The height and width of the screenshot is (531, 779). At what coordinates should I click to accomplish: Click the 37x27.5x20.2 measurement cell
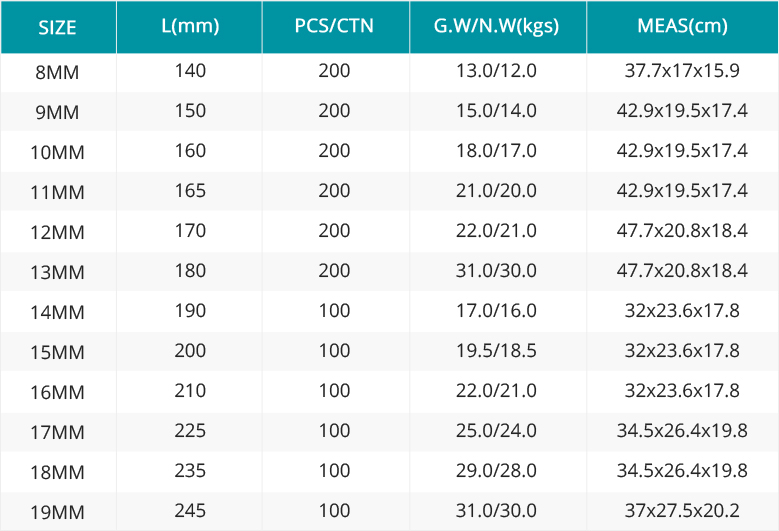click(682, 511)
